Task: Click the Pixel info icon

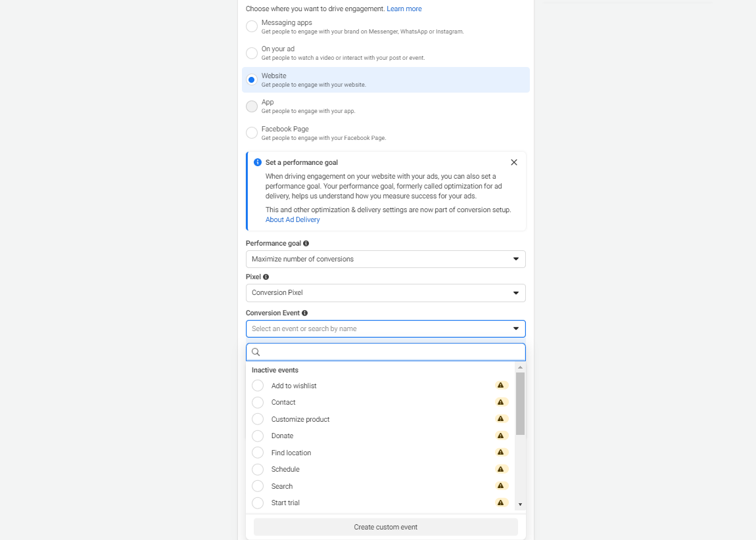Action: pos(266,277)
